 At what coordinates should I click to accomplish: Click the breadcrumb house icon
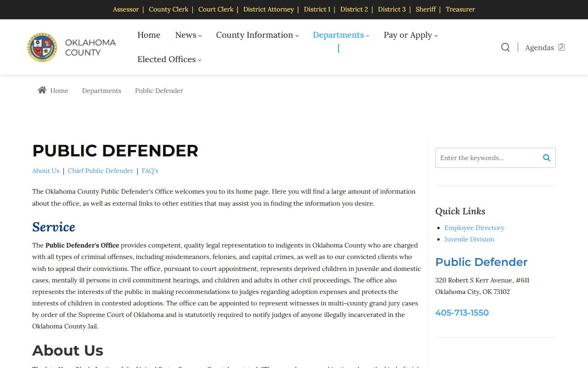click(x=42, y=90)
